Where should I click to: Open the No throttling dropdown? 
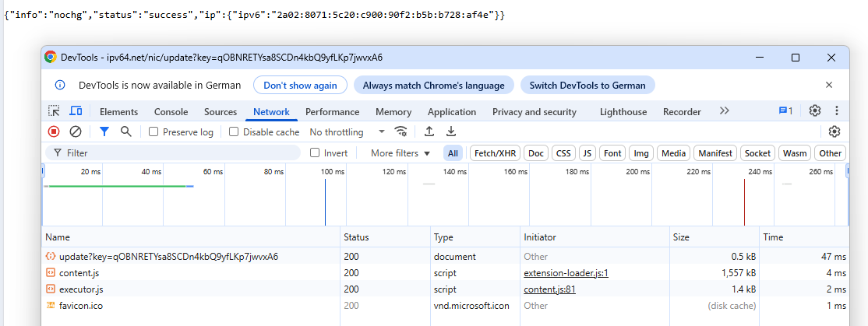[347, 132]
